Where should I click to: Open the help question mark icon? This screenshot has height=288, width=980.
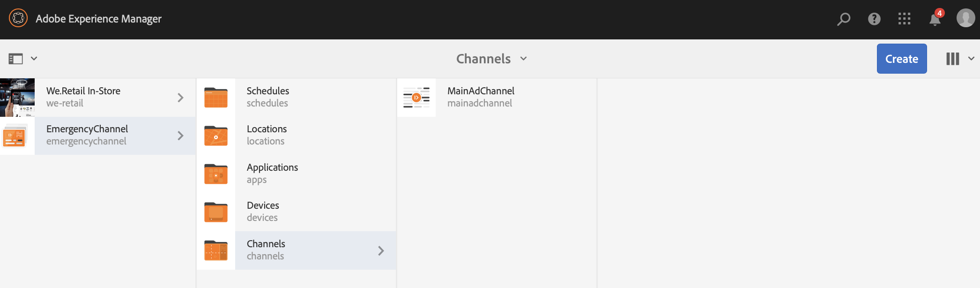[874, 19]
